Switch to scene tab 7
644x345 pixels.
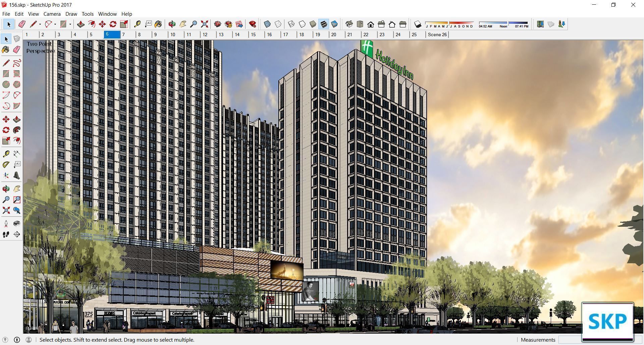click(x=128, y=34)
